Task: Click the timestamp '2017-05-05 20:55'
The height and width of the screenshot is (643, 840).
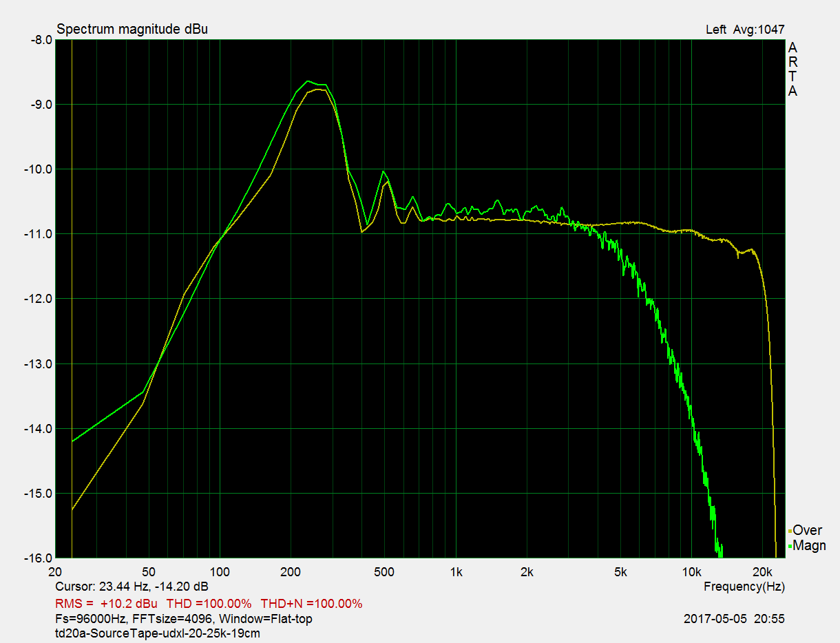Action: (734, 619)
